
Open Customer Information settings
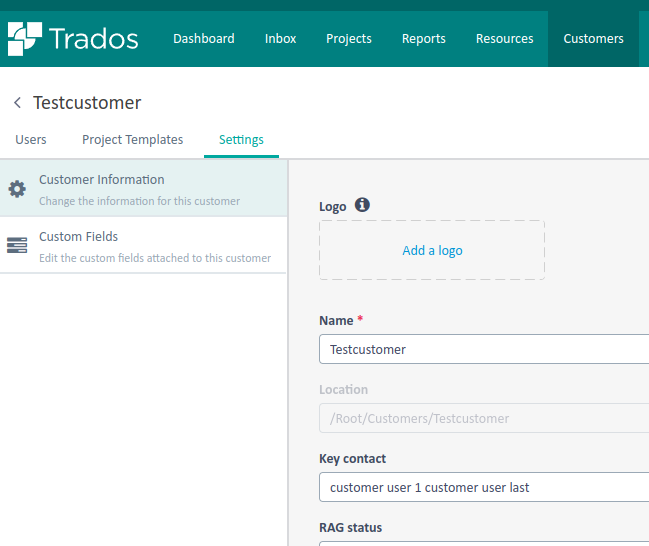tap(143, 189)
